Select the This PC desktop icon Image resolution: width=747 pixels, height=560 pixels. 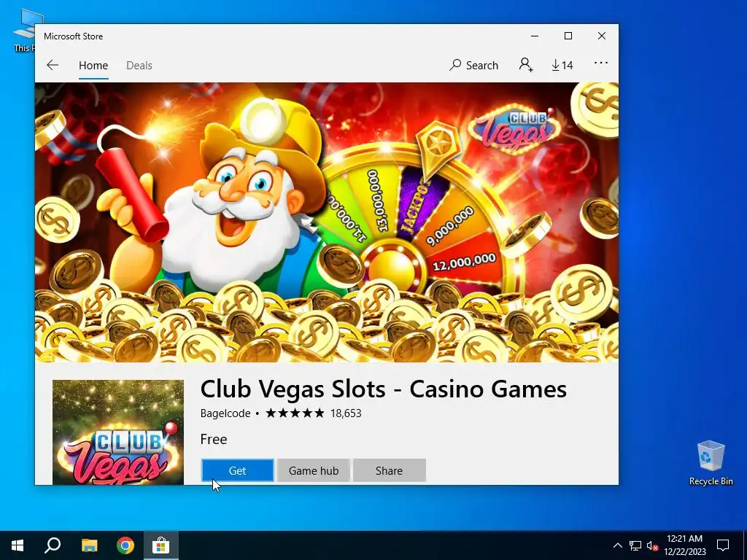click(24, 31)
